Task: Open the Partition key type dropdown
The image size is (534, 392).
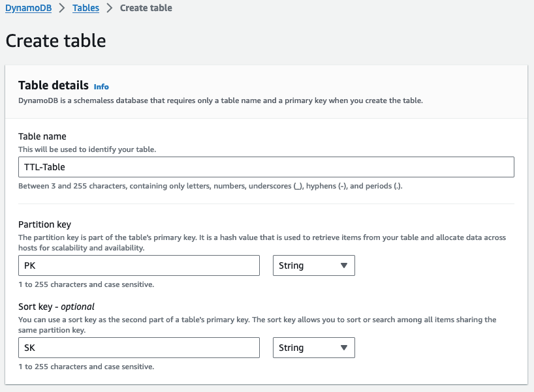Action: point(313,265)
